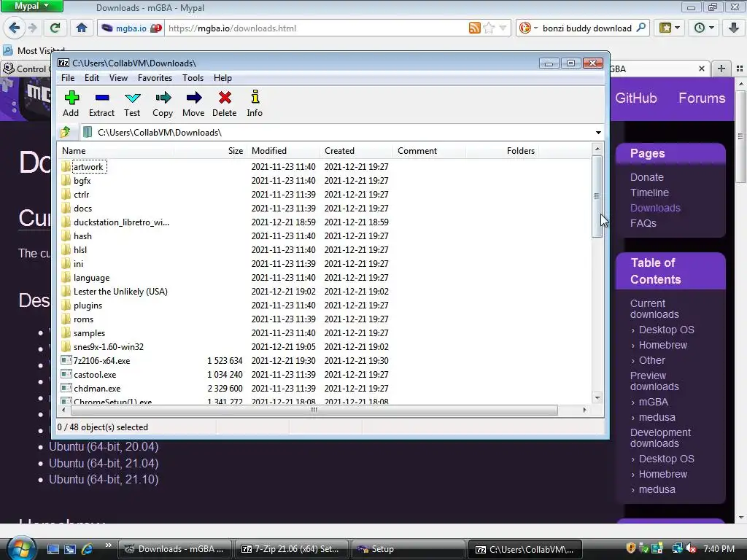Screen dimensions: 747x560
Task: Open the bookmarks menu toolbar icon
Action: coord(670,28)
